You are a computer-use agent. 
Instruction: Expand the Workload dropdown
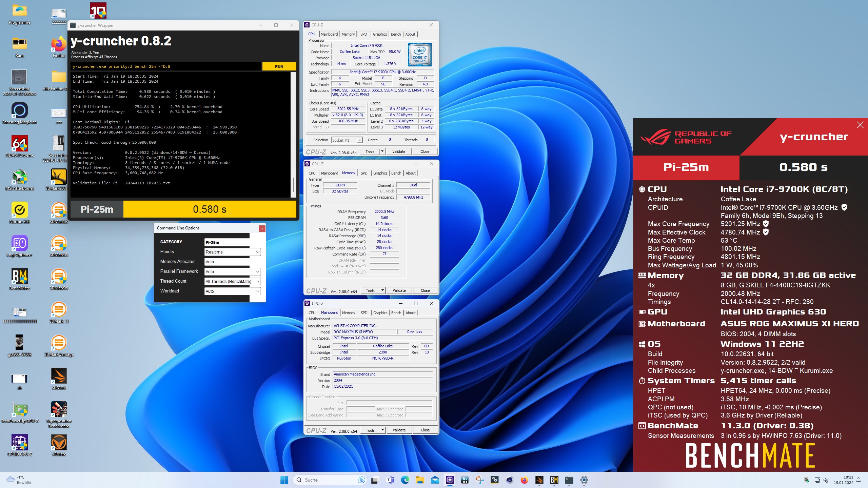click(258, 291)
